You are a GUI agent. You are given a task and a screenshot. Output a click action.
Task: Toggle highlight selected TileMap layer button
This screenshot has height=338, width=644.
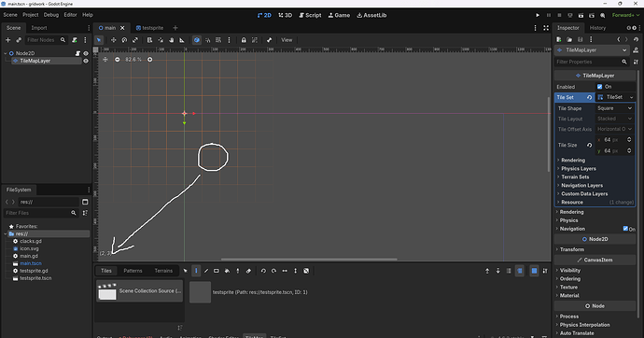520,271
